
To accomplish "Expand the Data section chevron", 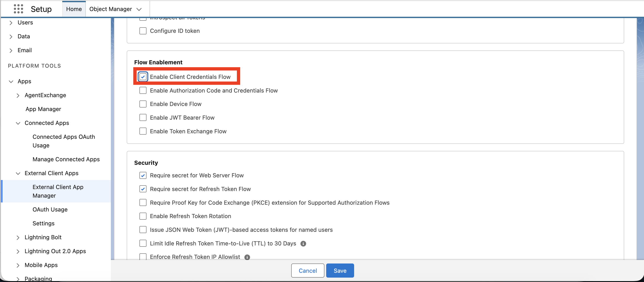I will click(11, 37).
